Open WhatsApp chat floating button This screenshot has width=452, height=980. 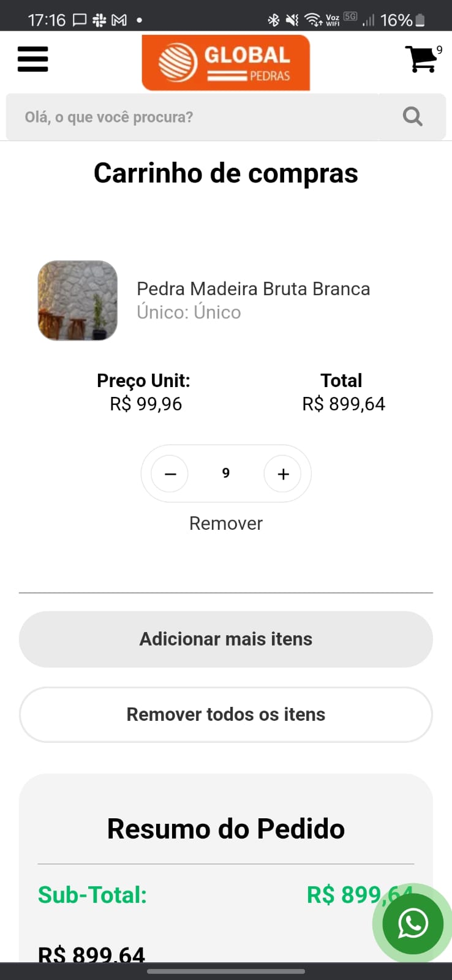(413, 924)
